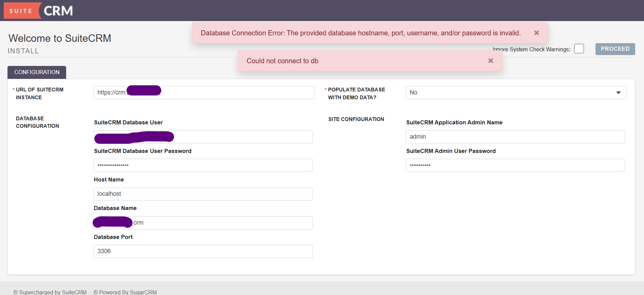Click the 'URL OF SUITECRM INSTANCE' label

[x=40, y=93]
